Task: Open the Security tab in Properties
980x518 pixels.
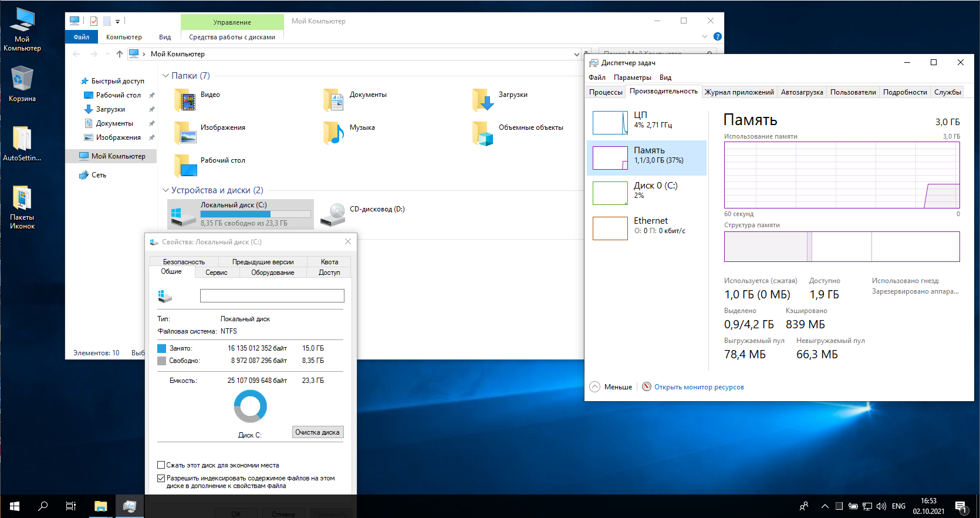Action: point(184,262)
